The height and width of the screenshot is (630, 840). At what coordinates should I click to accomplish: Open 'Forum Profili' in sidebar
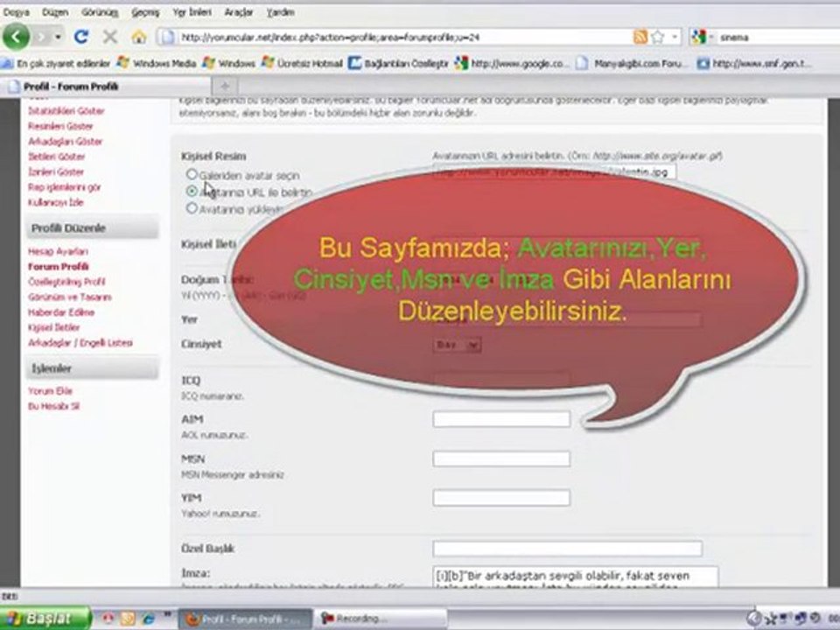59,266
